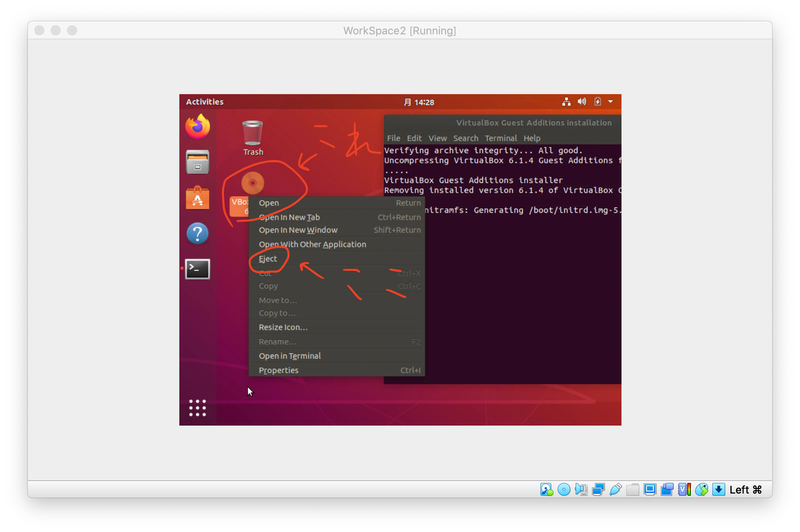Open Properties from the context menu
This screenshot has height=532, width=800.
tap(337, 370)
